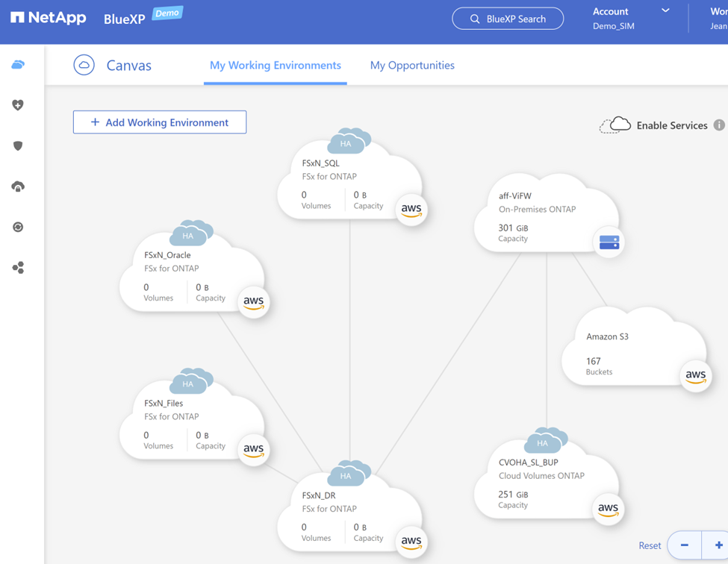Open the Extensions dots sidebar icon
The image size is (728, 564).
pos(18,268)
